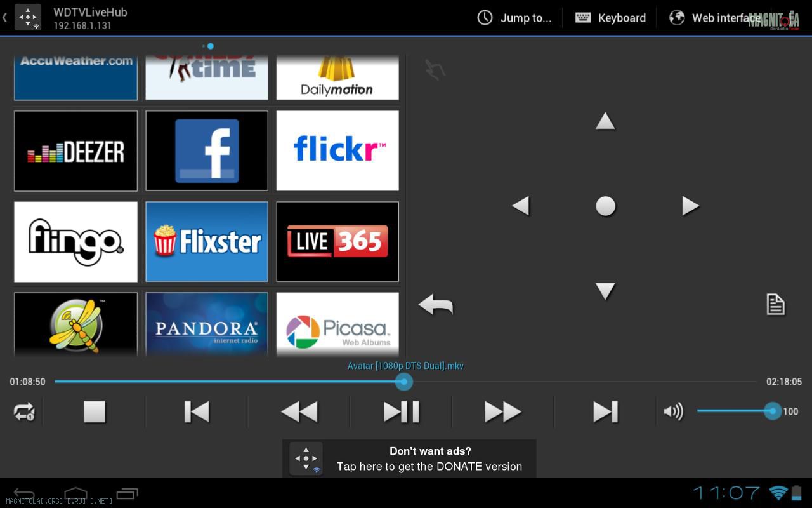This screenshot has width=812, height=508.
Task: Tap the D-pad down arrow
Action: pyautogui.click(x=605, y=291)
